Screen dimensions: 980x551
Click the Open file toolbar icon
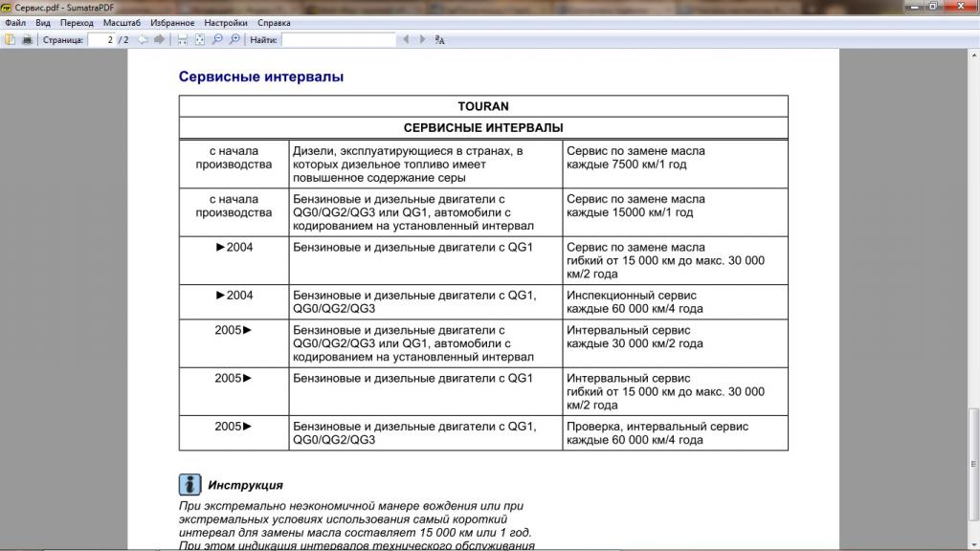[x=10, y=40]
